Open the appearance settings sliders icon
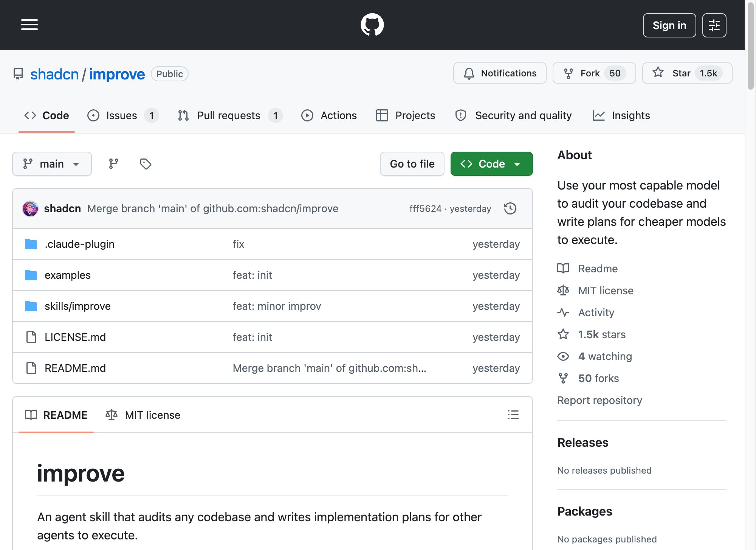The width and height of the screenshot is (756, 550). (714, 25)
